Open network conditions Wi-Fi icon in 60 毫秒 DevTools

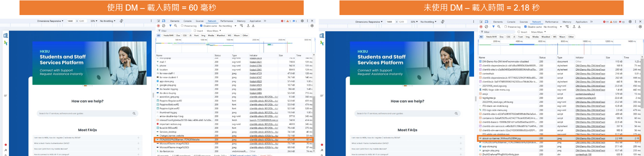click(241, 26)
